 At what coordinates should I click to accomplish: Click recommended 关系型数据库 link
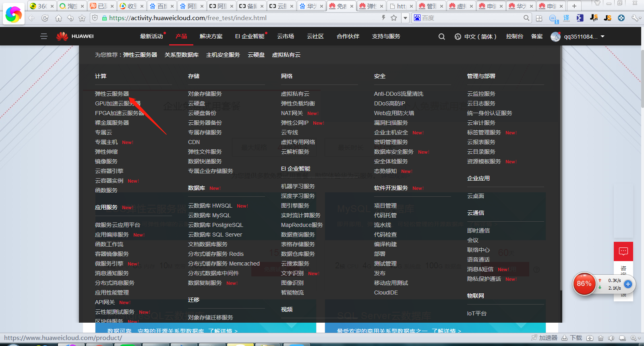[182, 55]
